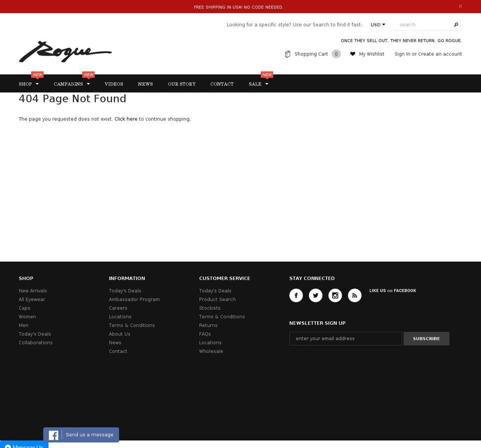Open Shopping Cart text link

point(311,54)
